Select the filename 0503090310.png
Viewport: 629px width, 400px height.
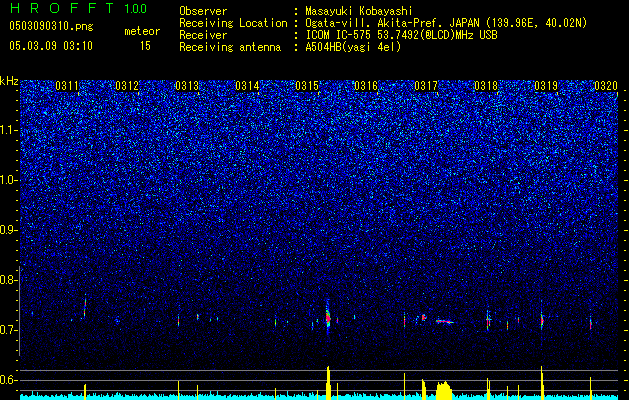51,26
